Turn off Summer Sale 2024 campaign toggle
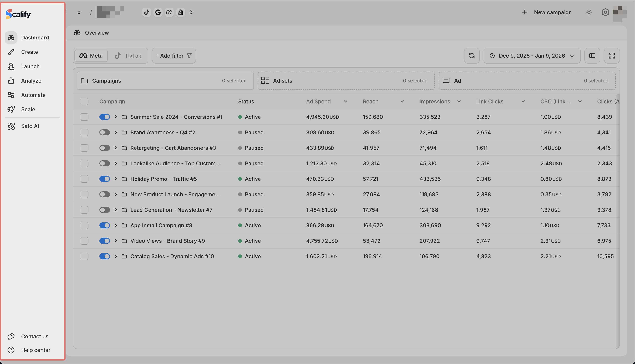 [x=105, y=117]
